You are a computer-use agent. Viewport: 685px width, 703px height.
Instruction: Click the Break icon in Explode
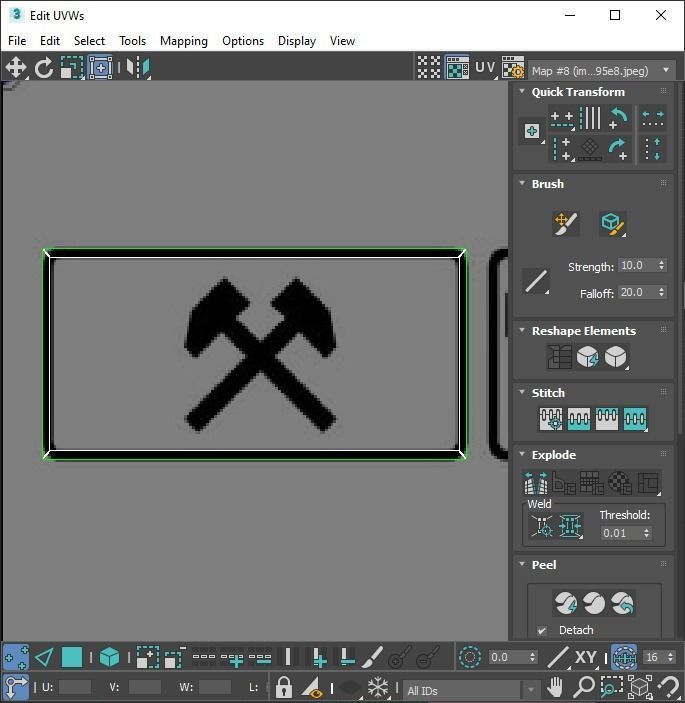point(536,483)
